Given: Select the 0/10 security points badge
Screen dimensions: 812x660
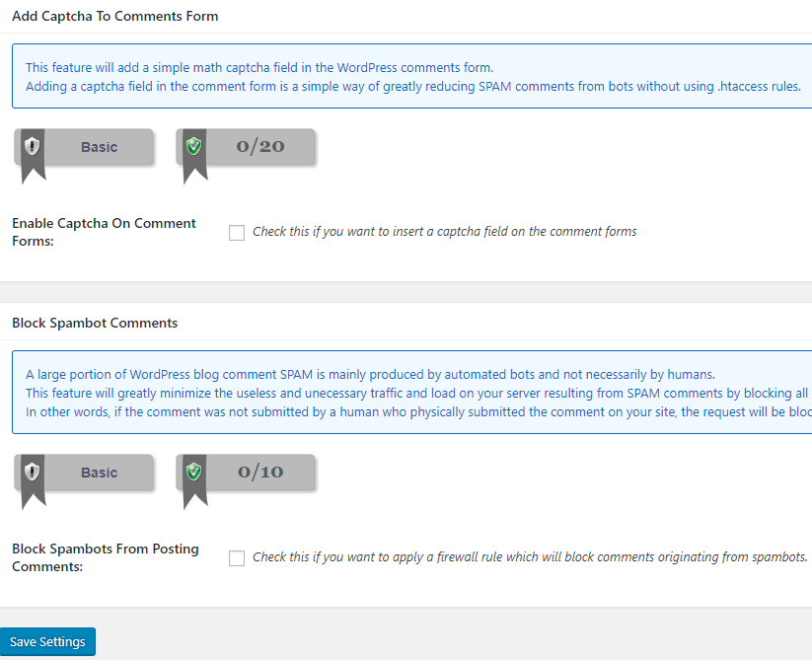Looking at the screenshot, I should click(246, 473).
